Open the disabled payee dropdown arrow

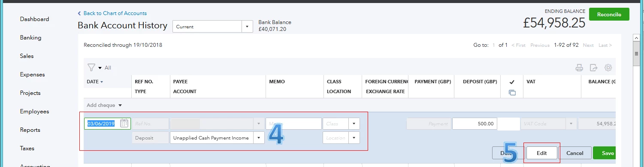(x=259, y=124)
